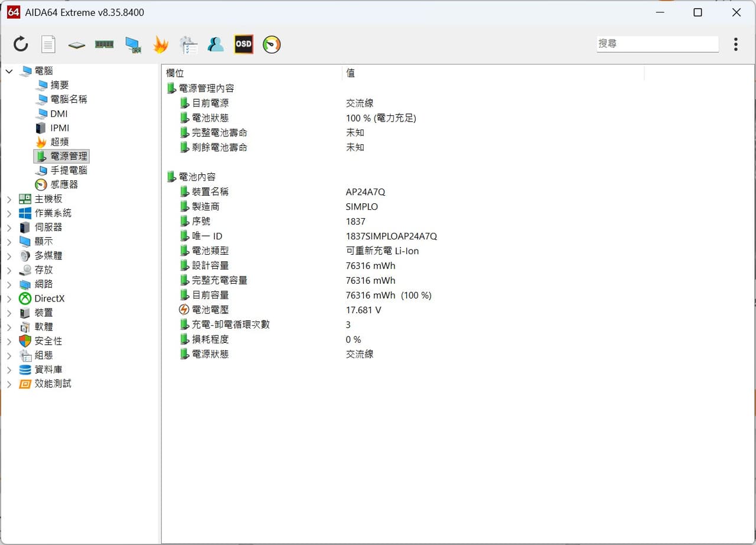Expand the 資料庫 tree node
This screenshot has height=545, width=756.
[9, 369]
